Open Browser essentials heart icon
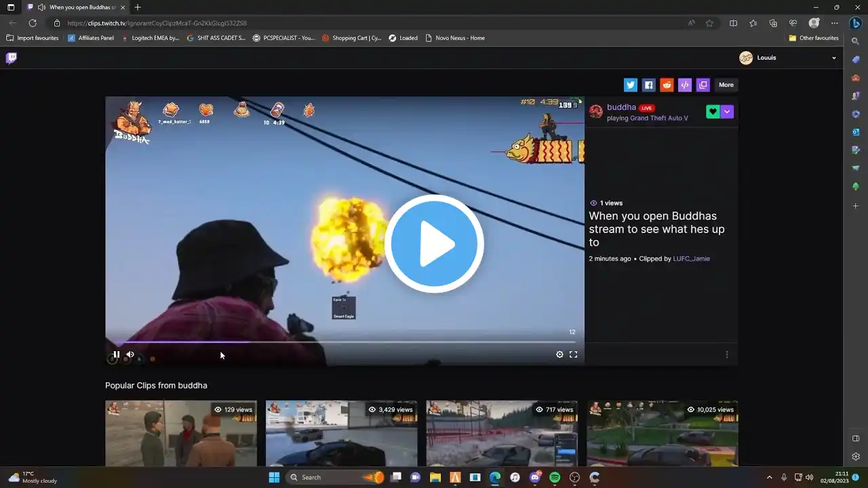This screenshot has height=488, width=868. click(x=793, y=23)
